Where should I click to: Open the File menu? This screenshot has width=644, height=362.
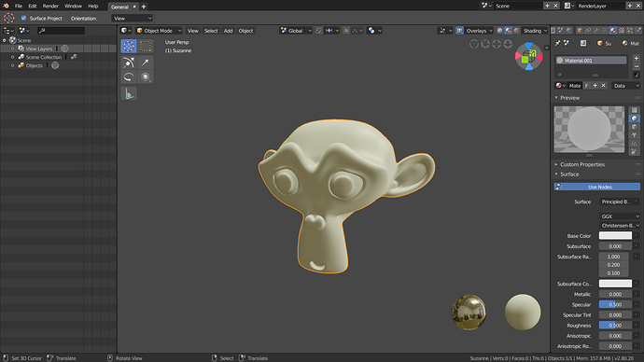19,6
